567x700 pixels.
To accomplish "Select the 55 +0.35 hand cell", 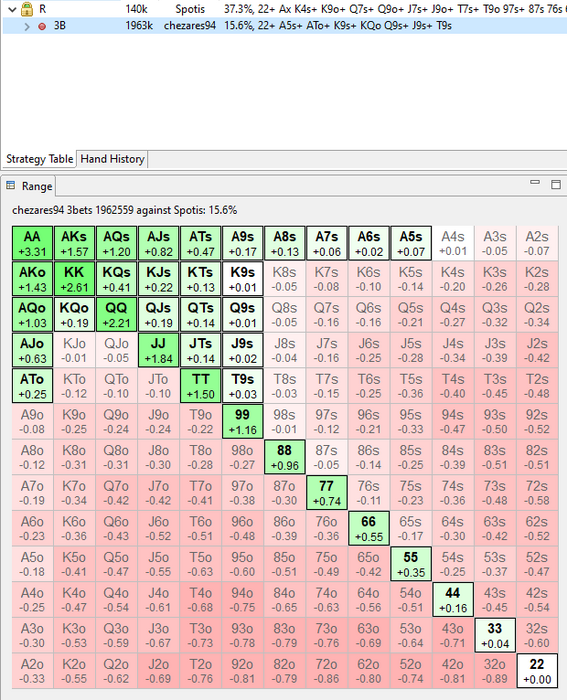I will pos(411,564).
